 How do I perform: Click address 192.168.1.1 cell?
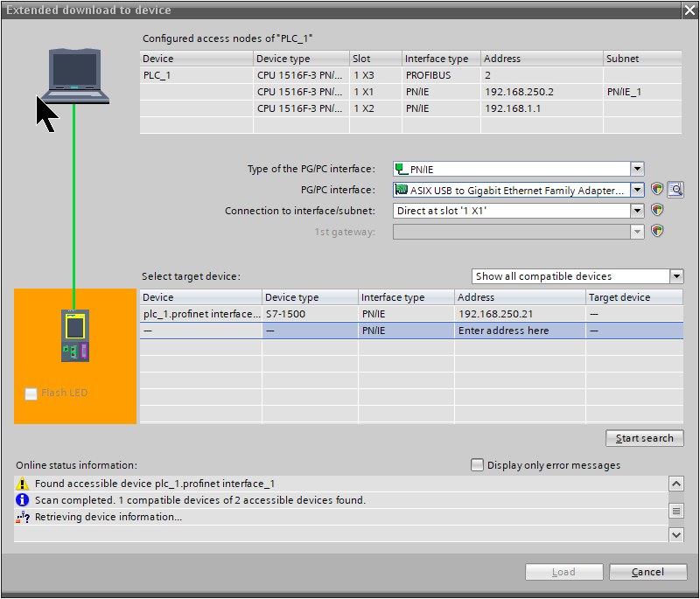542,108
